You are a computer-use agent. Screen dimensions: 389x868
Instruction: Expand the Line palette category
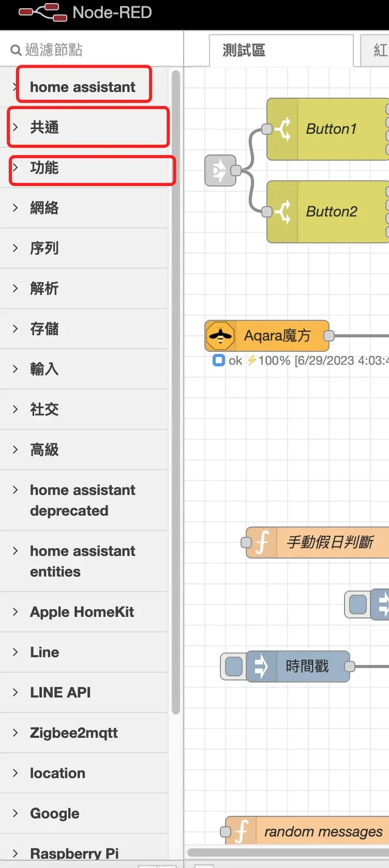[x=84, y=652]
